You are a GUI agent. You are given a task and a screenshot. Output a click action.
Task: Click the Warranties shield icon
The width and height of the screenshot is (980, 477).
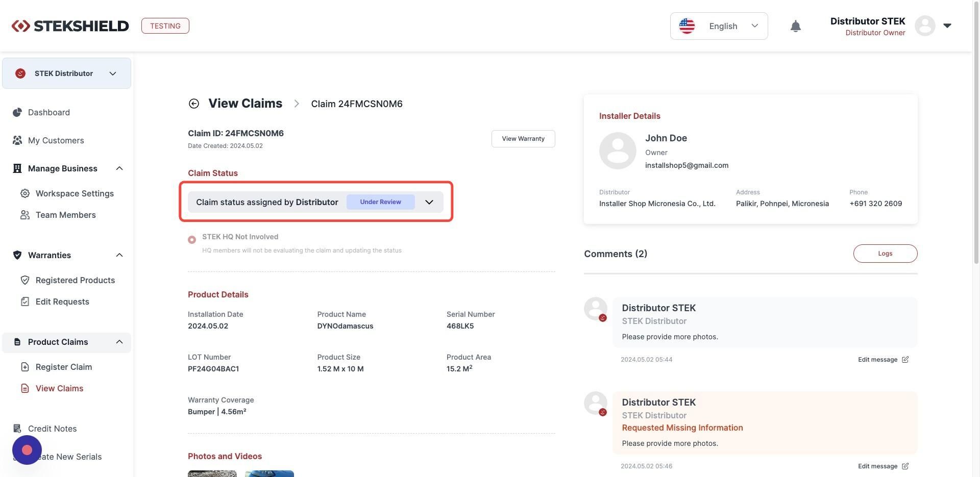pos(17,255)
